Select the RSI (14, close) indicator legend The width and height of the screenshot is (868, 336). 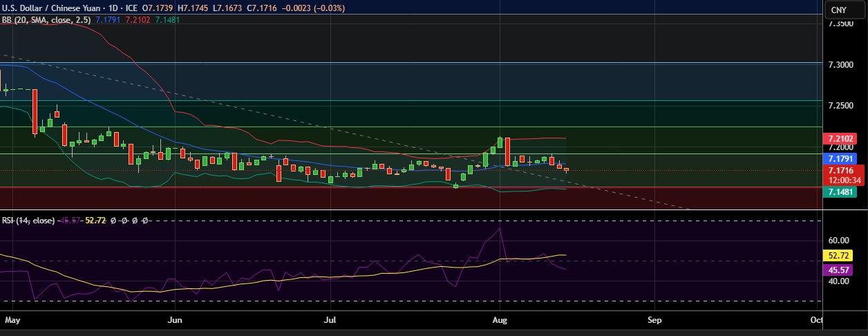click(x=28, y=221)
